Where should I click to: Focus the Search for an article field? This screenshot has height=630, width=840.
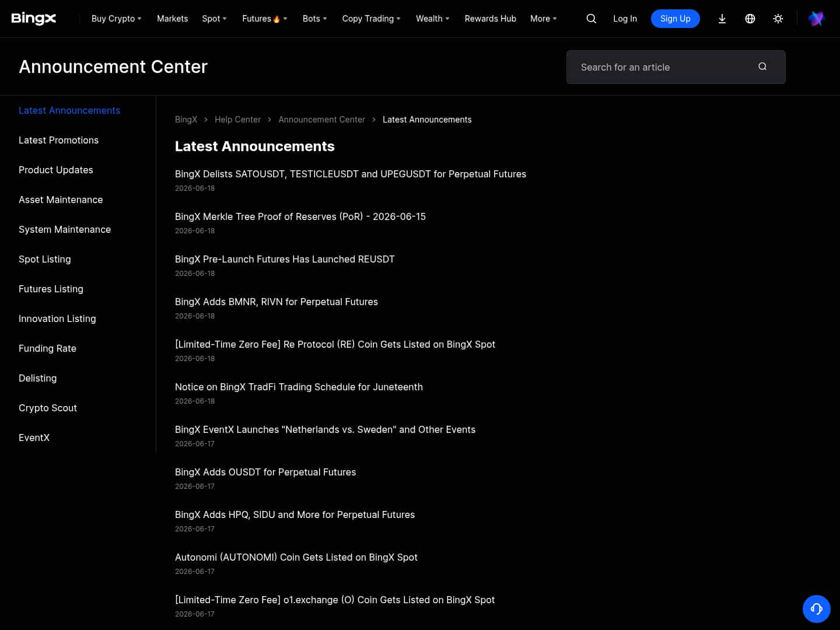click(x=676, y=67)
